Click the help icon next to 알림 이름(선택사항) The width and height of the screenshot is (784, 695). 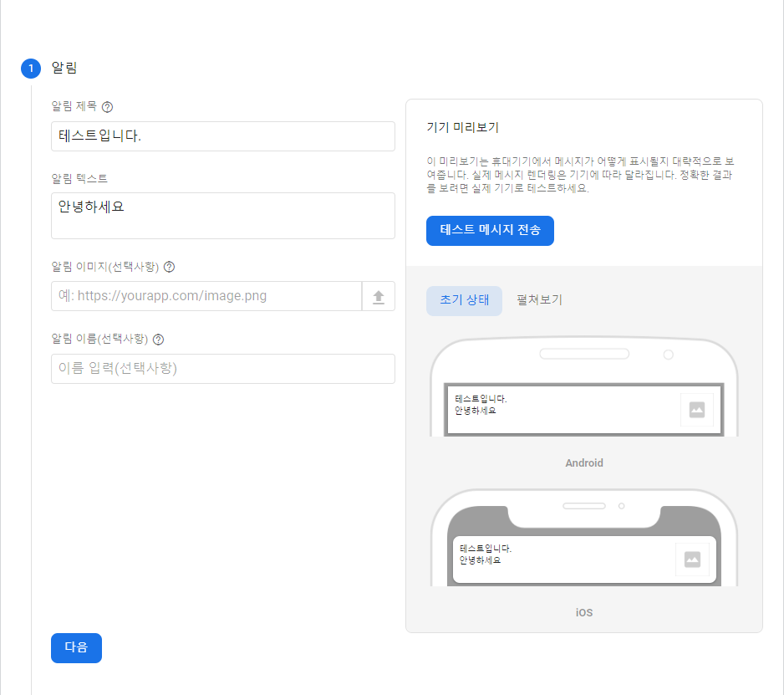pos(159,340)
